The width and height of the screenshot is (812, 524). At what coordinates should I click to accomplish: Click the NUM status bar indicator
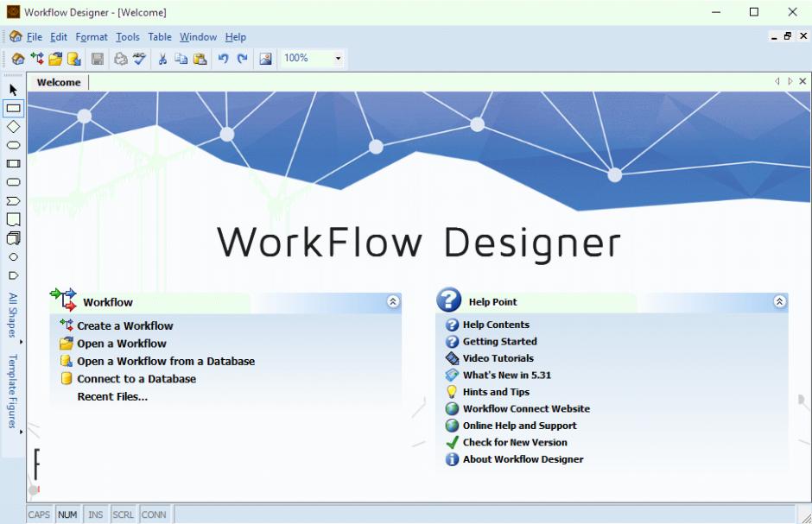[x=67, y=515]
